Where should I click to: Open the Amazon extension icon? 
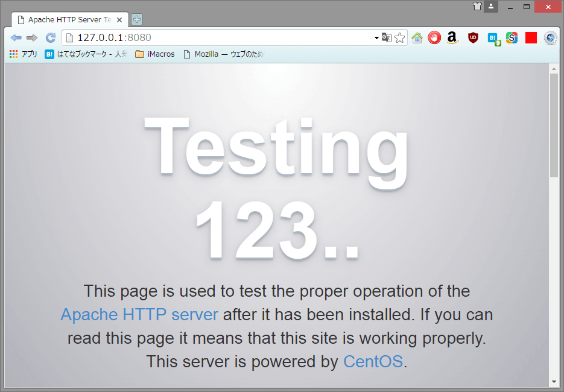[x=452, y=38]
